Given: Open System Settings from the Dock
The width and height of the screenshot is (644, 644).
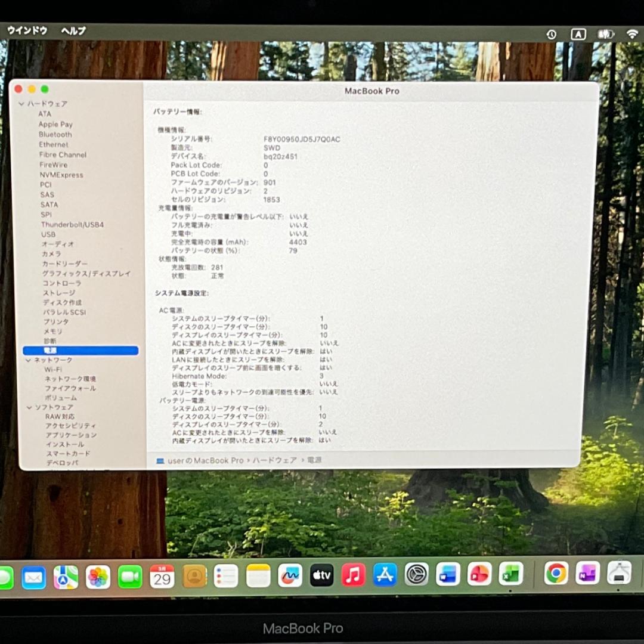Looking at the screenshot, I should tap(417, 574).
